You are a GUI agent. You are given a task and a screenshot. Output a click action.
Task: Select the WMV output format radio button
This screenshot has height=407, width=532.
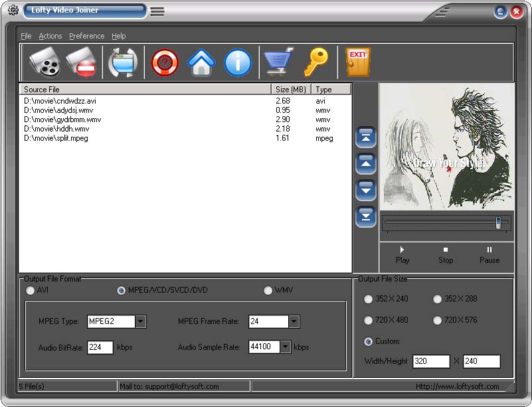click(268, 290)
